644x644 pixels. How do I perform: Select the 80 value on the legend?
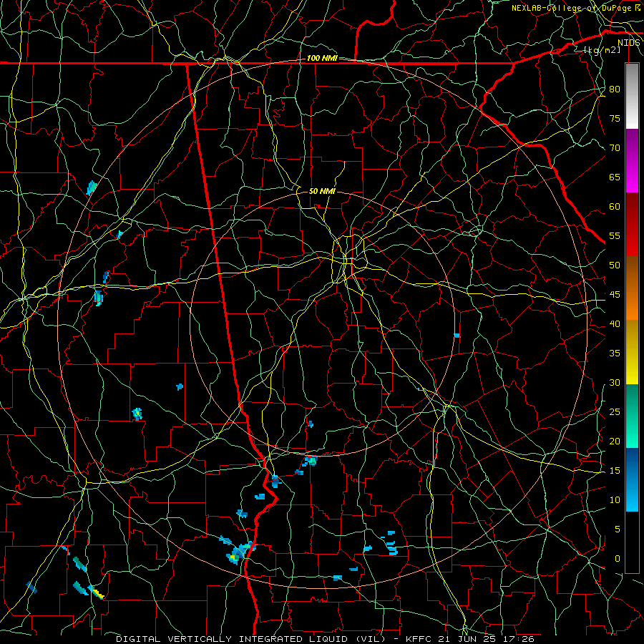[x=615, y=89]
